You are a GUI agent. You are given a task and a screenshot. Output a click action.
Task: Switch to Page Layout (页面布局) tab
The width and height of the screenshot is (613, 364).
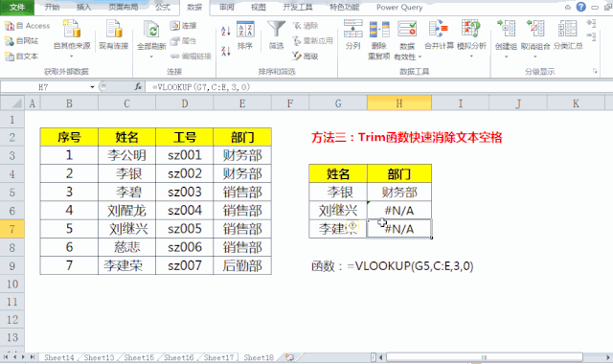point(123,7)
